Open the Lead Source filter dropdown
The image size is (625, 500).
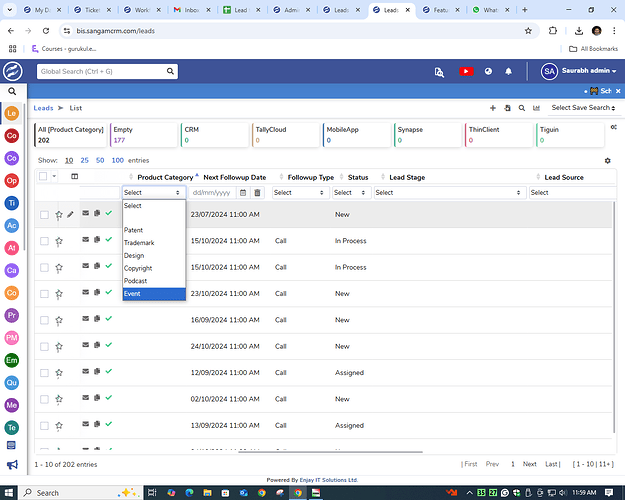(x=573, y=193)
